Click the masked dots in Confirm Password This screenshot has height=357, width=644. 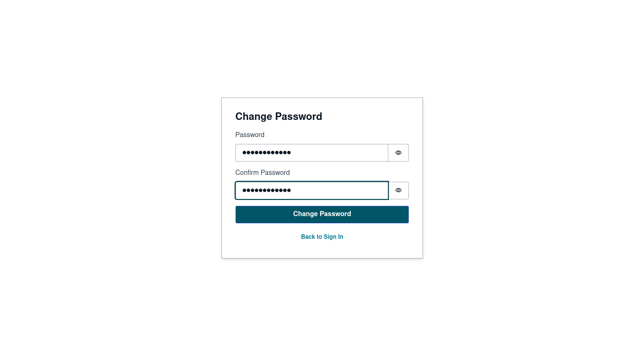pyautogui.click(x=266, y=190)
